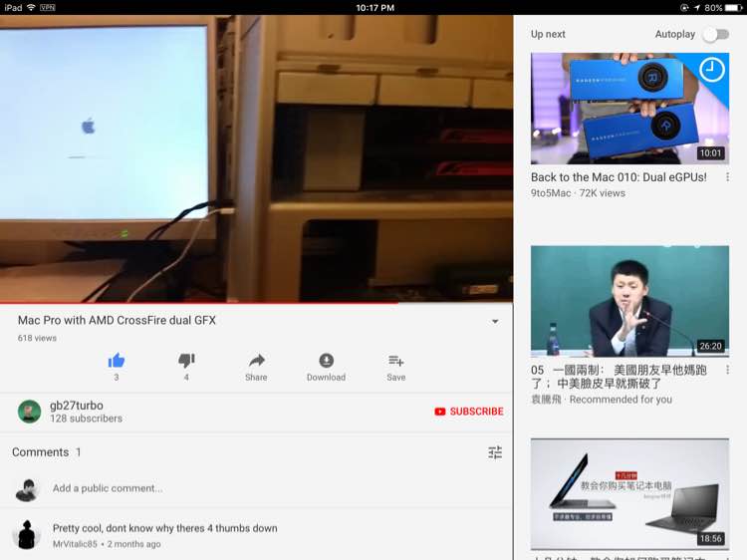The width and height of the screenshot is (747, 560).
Task: Open MrVitalic85 profile link
Action: pos(75,544)
